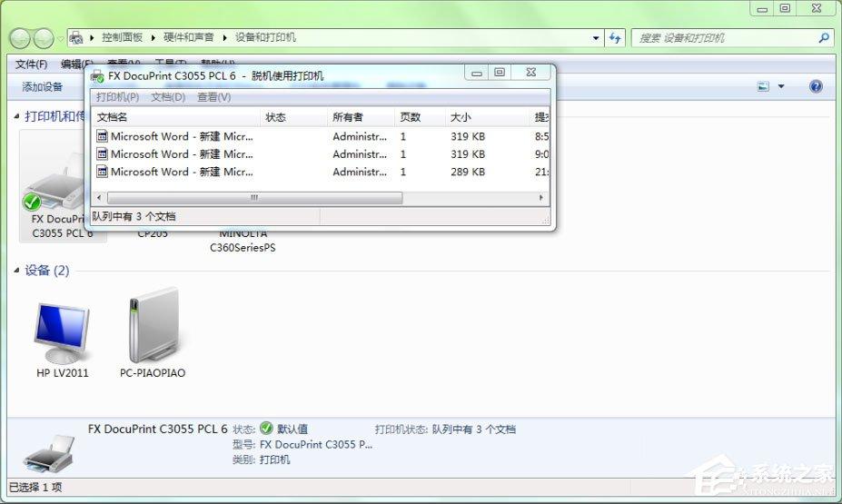842x504 pixels.
Task: Click the printer icon in the details pane
Action: click(49, 454)
